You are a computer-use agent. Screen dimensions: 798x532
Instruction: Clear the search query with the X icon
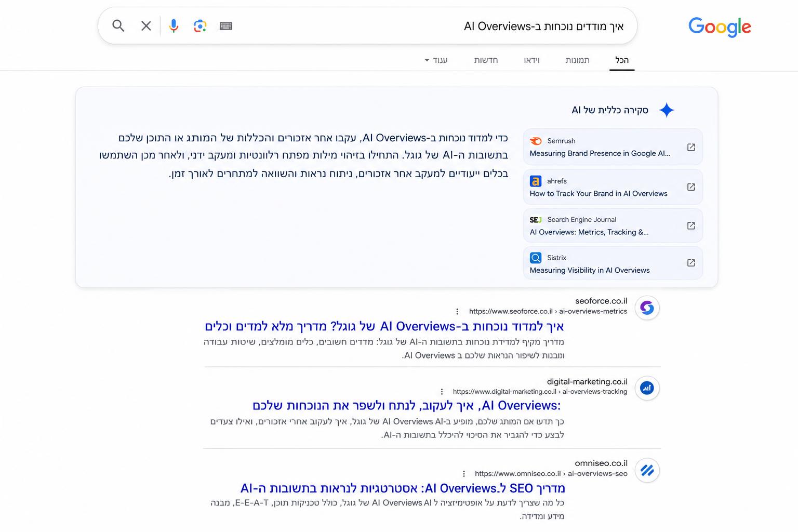pyautogui.click(x=146, y=25)
